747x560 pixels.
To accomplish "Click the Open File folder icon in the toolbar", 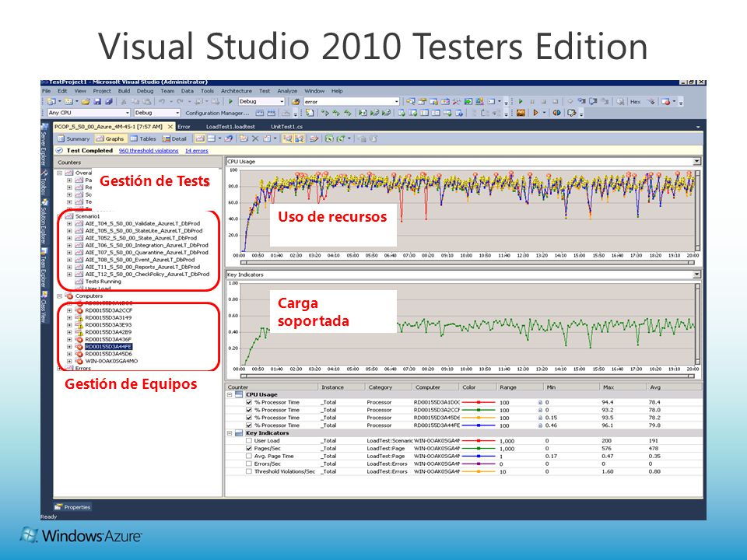I will pyautogui.click(x=86, y=101).
